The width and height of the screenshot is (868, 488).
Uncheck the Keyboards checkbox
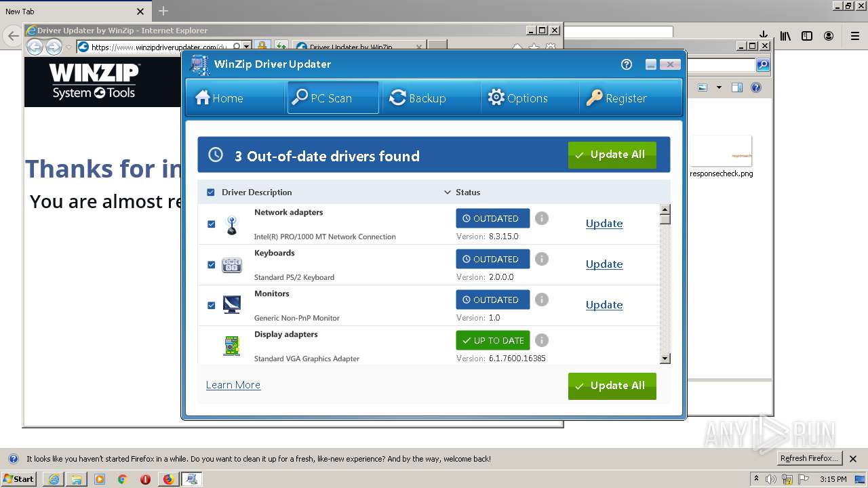click(x=212, y=265)
